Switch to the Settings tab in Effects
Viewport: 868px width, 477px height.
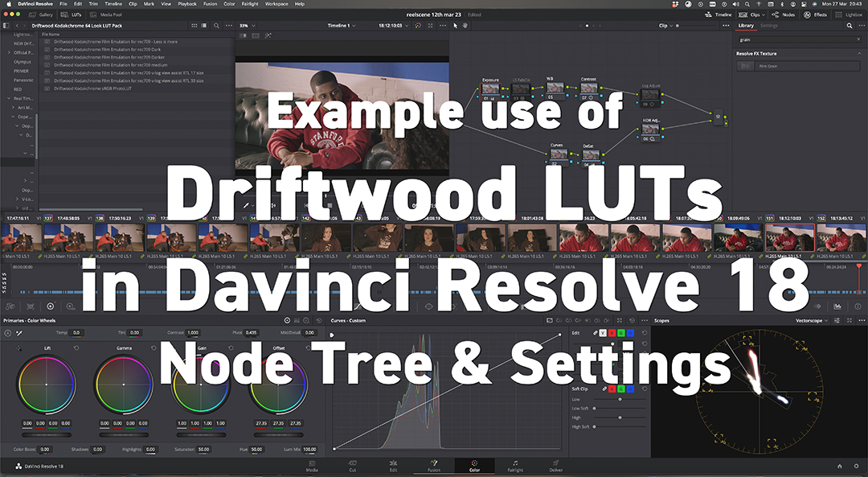769,26
